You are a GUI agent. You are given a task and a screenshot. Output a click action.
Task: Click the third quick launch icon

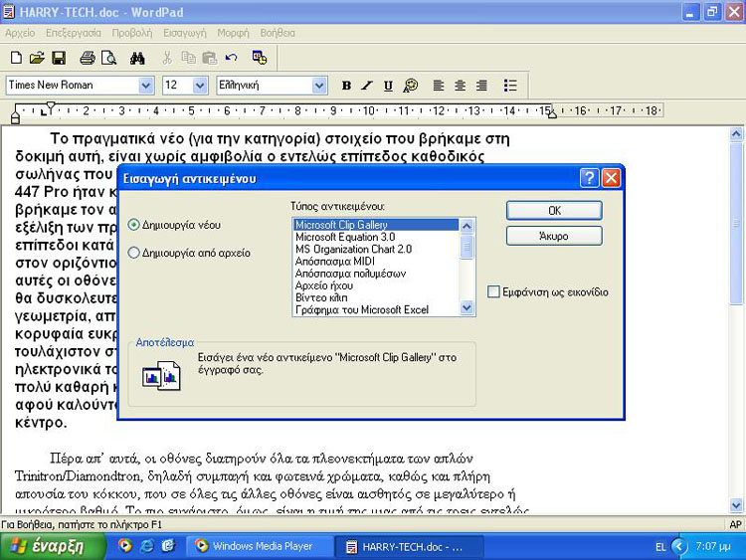click(x=168, y=546)
